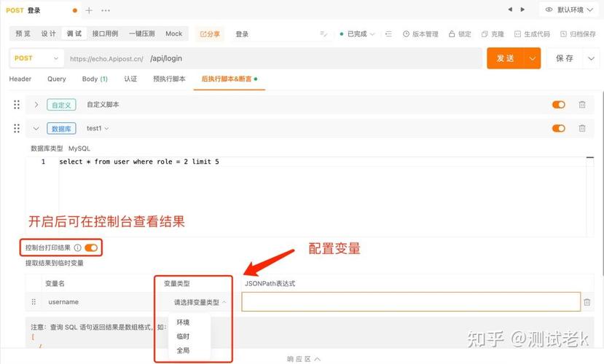
Task: Grab drag handle of 数据库 test1 row
Action: 17,128
